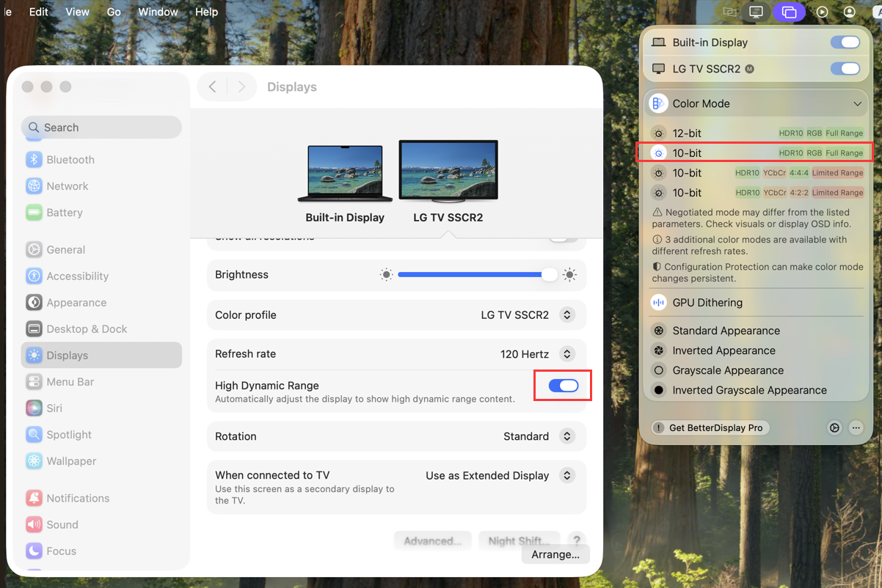Viewport: 882px width, 588px height.
Task: Select Grayscale Appearance in BetterDisplay
Action: click(x=756, y=370)
